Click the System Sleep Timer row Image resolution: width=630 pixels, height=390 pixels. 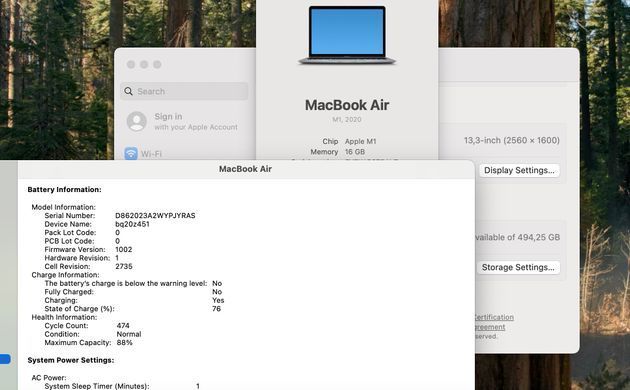coord(122,386)
